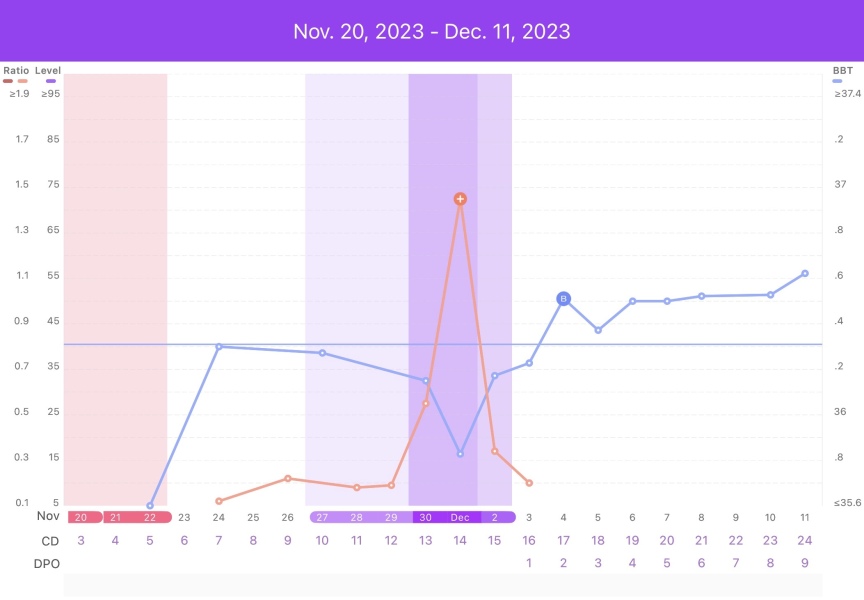Image resolution: width=864 pixels, height=600 pixels.
Task: Click the BBT axis label on the right
Action: click(x=842, y=70)
